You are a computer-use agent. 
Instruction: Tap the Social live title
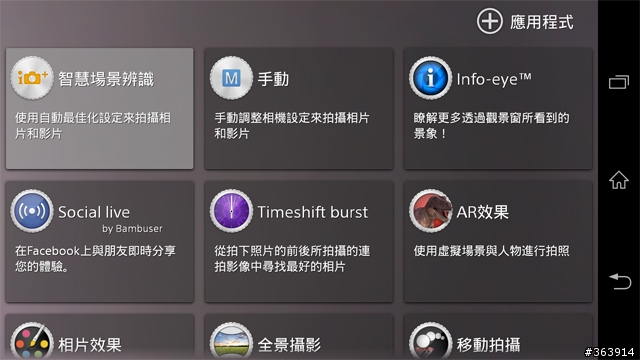click(x=94, y=212)
